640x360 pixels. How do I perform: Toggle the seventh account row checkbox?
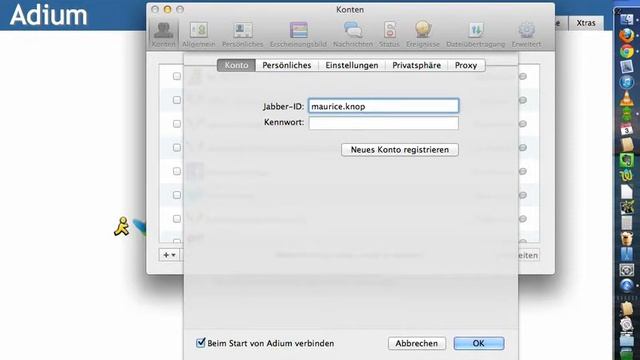tap(177, 219)
